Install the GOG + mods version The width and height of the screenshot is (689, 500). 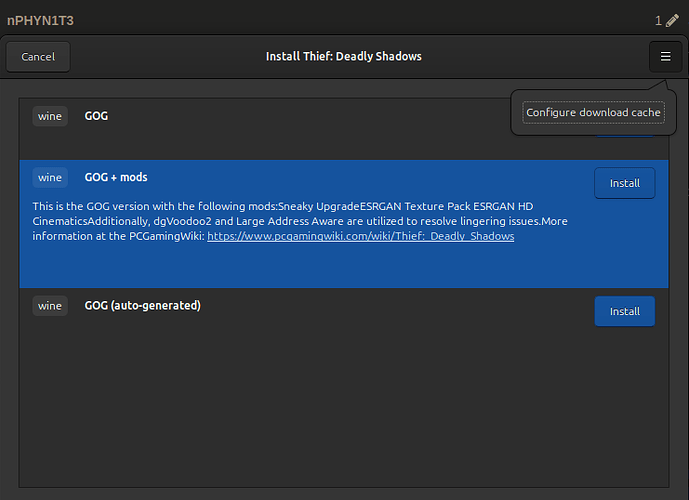tap(624, 183)
